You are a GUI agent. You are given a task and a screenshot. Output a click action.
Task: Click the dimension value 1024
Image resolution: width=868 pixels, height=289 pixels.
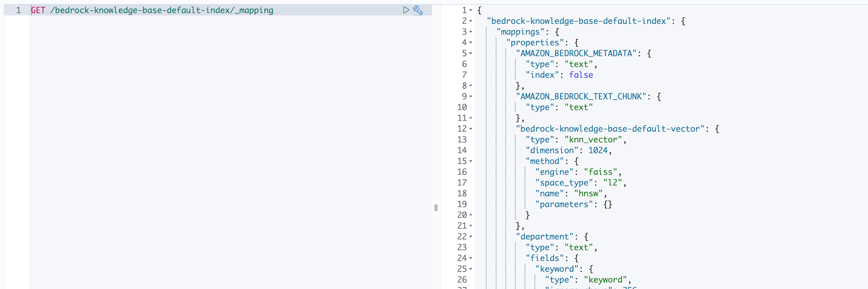click(x=598, y=151)
